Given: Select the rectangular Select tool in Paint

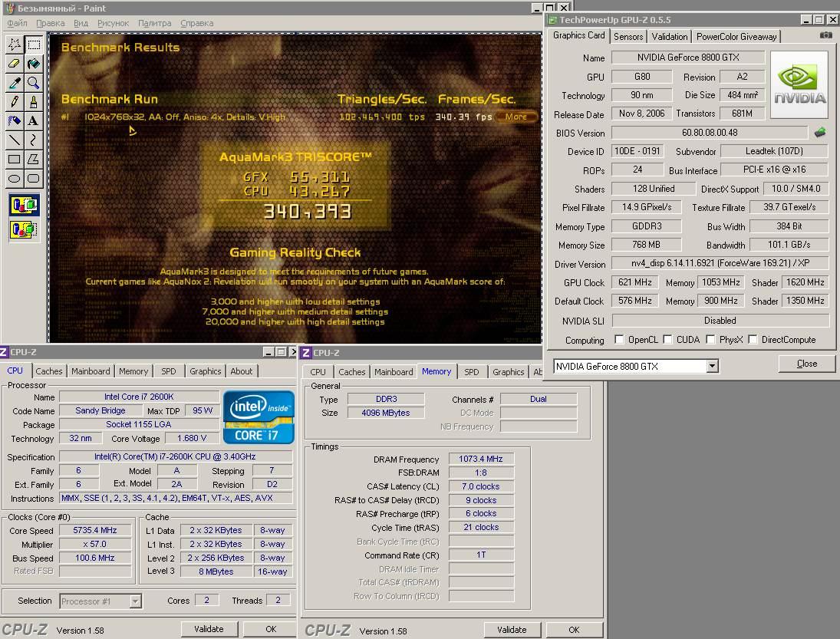Looking at the screenshot, I should pos(34,44).
